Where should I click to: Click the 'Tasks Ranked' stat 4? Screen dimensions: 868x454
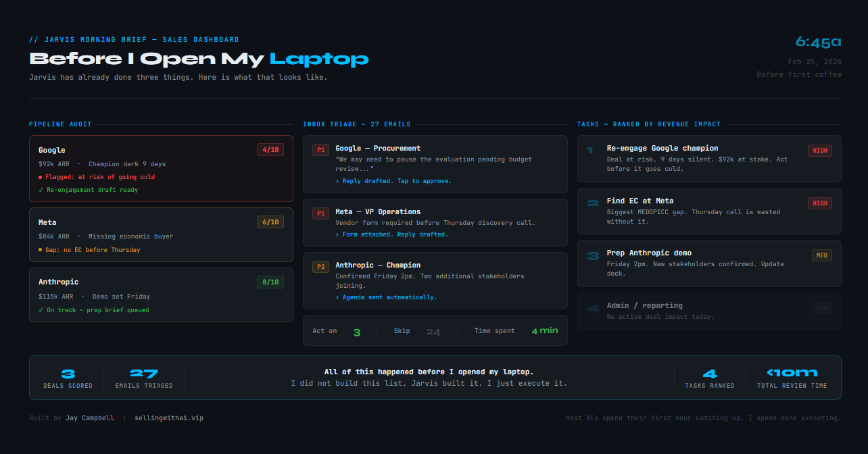pyautogui.click(x=710, y=374)
